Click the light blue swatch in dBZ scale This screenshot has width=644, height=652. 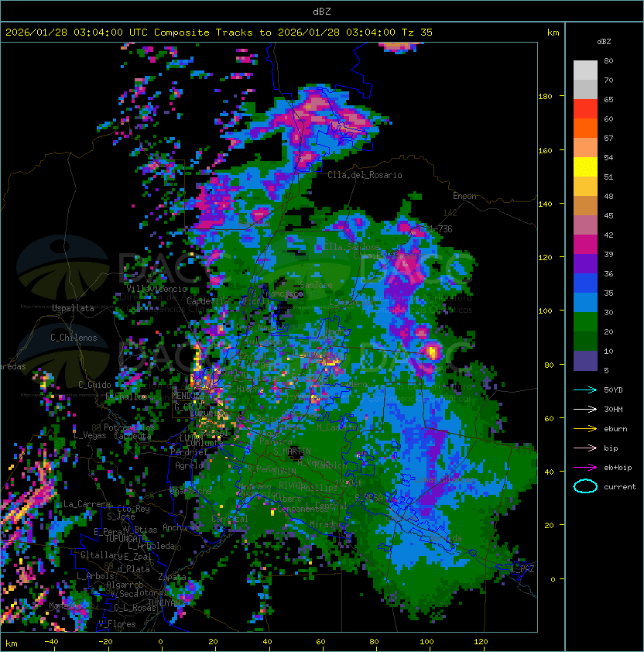tap(585, 303)
